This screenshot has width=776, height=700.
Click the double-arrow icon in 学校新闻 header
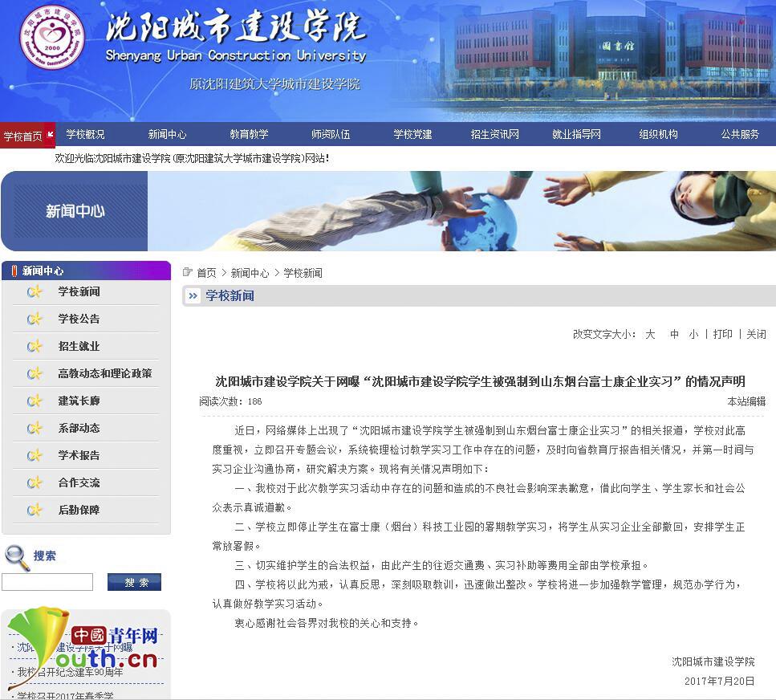point(193,296)
